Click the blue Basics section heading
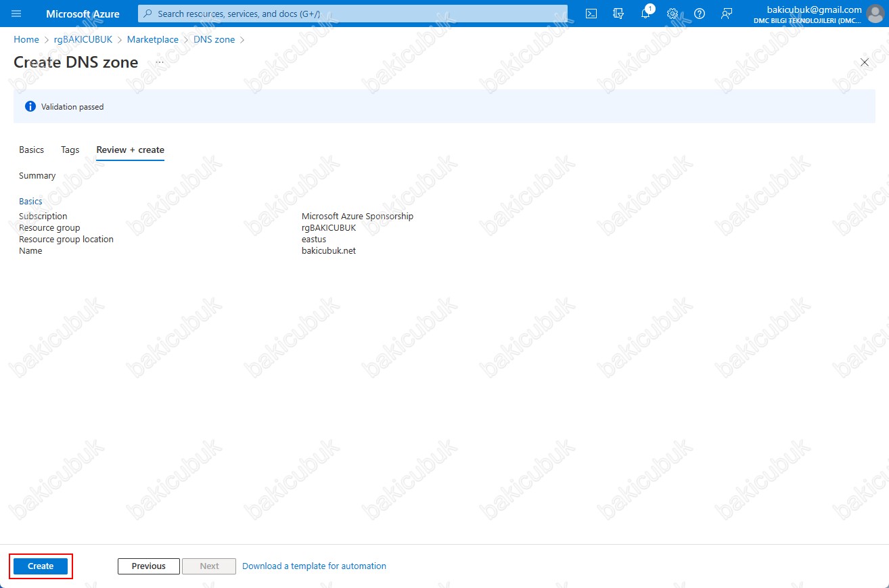Viewport: 889px width, 588px height. (x=30, y=202)
